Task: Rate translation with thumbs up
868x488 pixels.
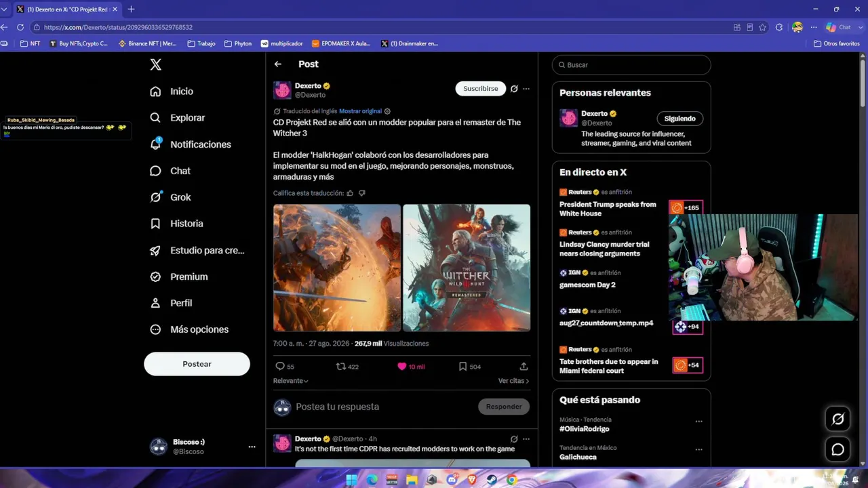Action: 350,193
